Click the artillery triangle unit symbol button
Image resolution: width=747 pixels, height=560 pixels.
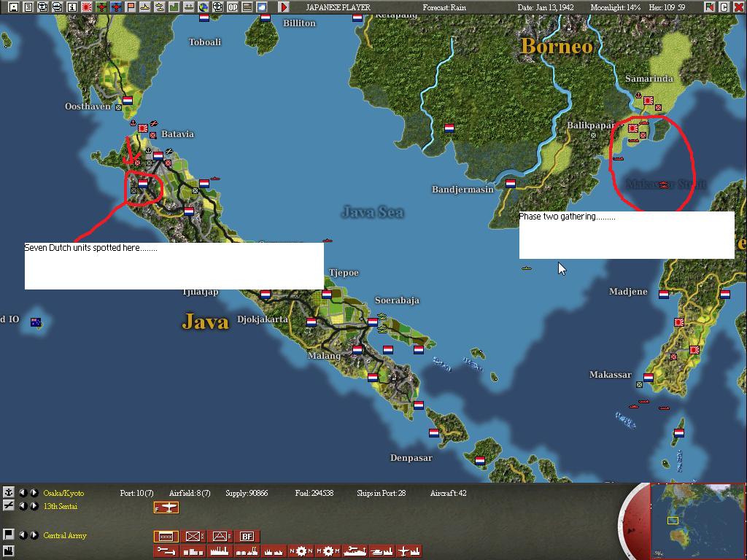220,537
